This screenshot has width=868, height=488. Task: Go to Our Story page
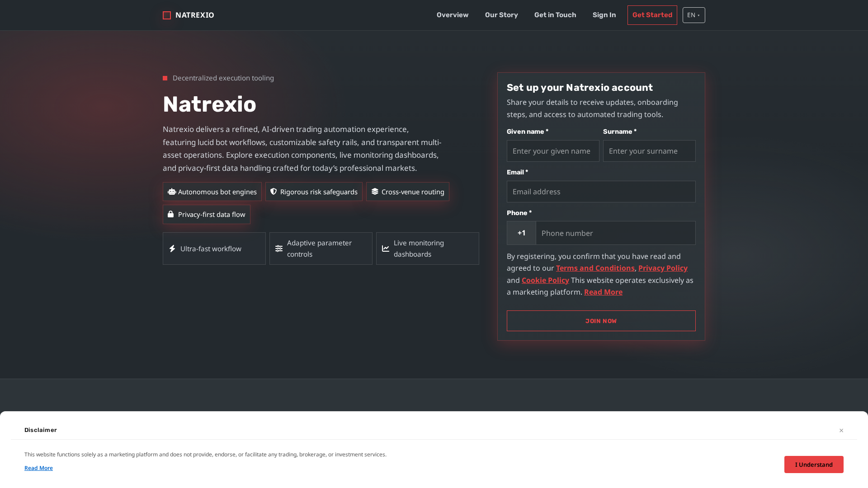tap(501, 15)
